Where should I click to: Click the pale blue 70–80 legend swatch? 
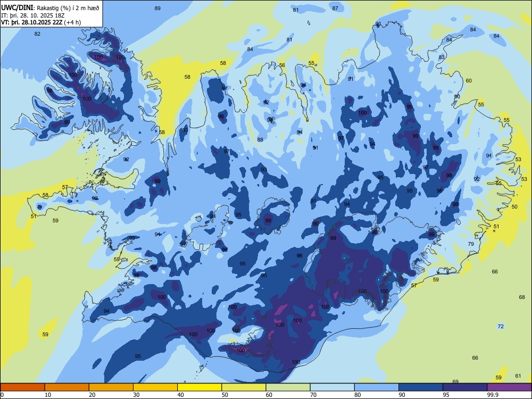332,387
